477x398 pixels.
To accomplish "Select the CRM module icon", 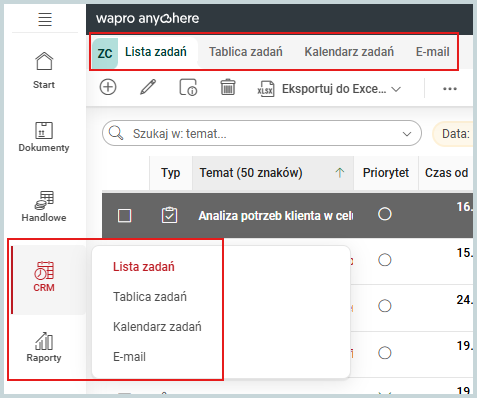I will pyautogui.click(x=44, y=270).
